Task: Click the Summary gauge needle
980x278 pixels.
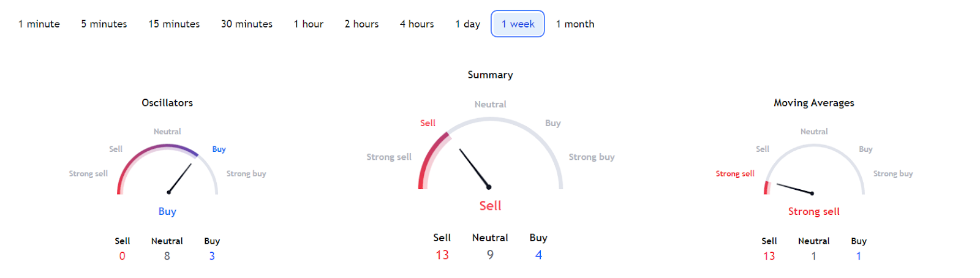Action: pyautogui.click(x=474, y=168)
